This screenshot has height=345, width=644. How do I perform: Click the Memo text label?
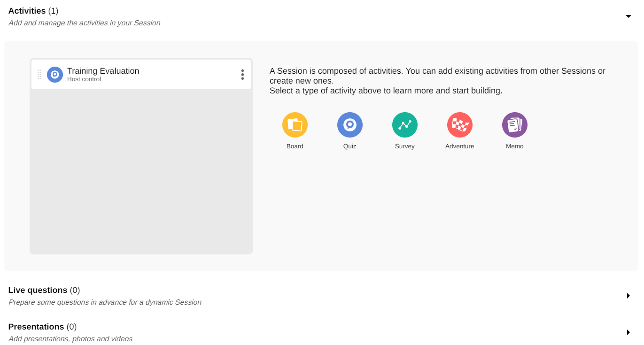[x=515, y=146]
